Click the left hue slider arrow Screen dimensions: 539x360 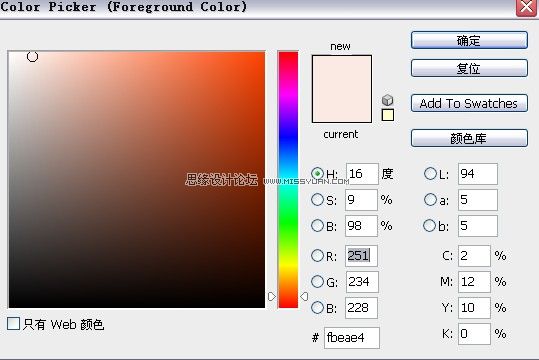(272, 296)
